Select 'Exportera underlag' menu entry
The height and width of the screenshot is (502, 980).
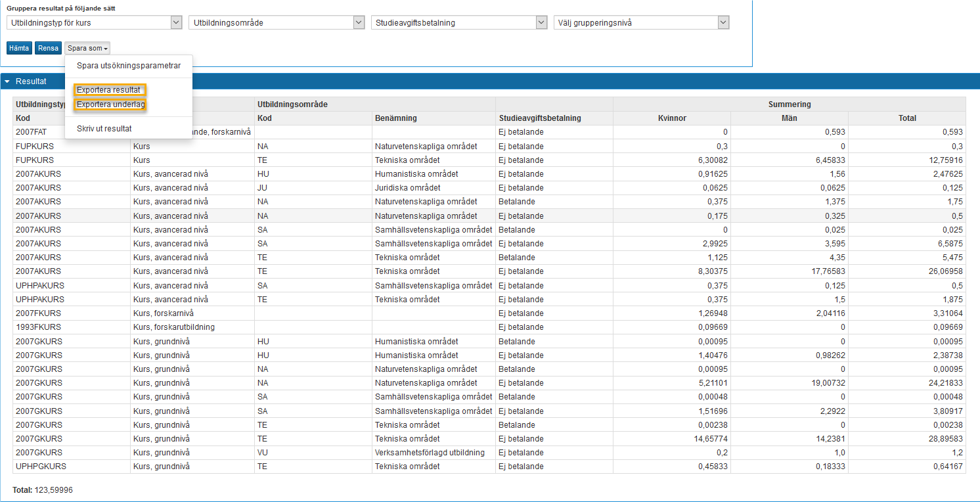[x=110, y=104]
